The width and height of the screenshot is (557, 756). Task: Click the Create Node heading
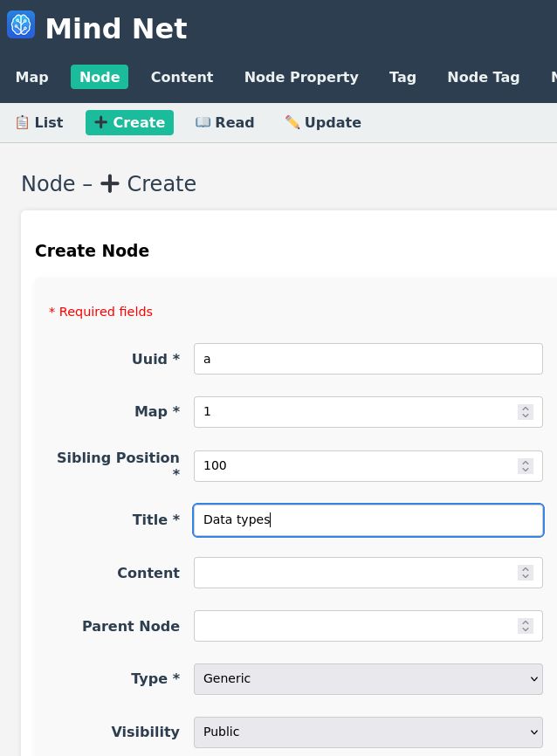pos(93,251)
